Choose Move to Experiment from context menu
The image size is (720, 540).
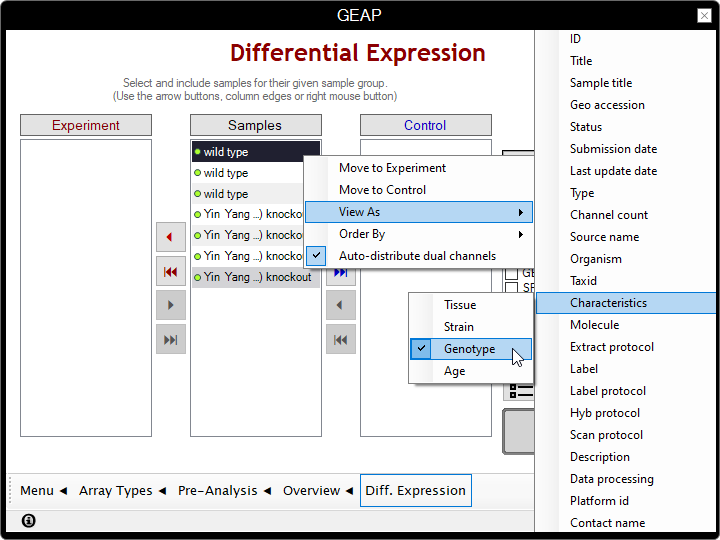(x=392, y=168)
